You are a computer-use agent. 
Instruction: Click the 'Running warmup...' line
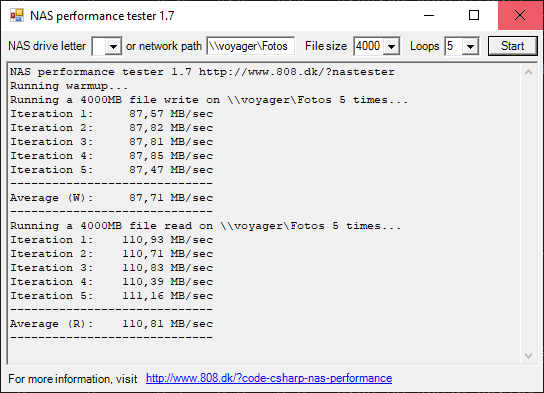point(69,86)
